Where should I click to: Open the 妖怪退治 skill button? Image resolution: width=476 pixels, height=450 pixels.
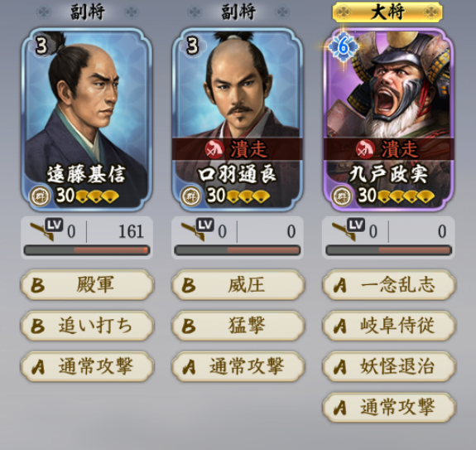(389, 366)
